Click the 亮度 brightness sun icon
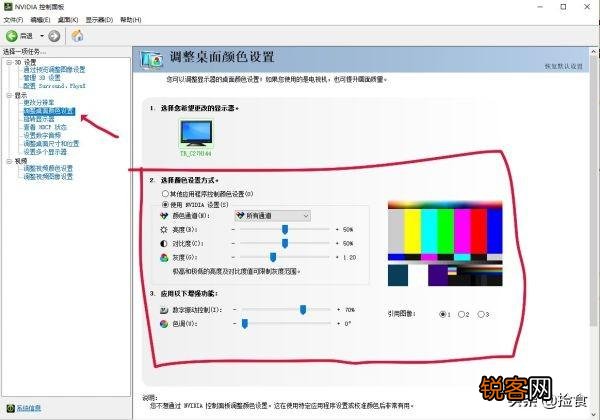Screen dimensions: 600x420 pos(164,230)
